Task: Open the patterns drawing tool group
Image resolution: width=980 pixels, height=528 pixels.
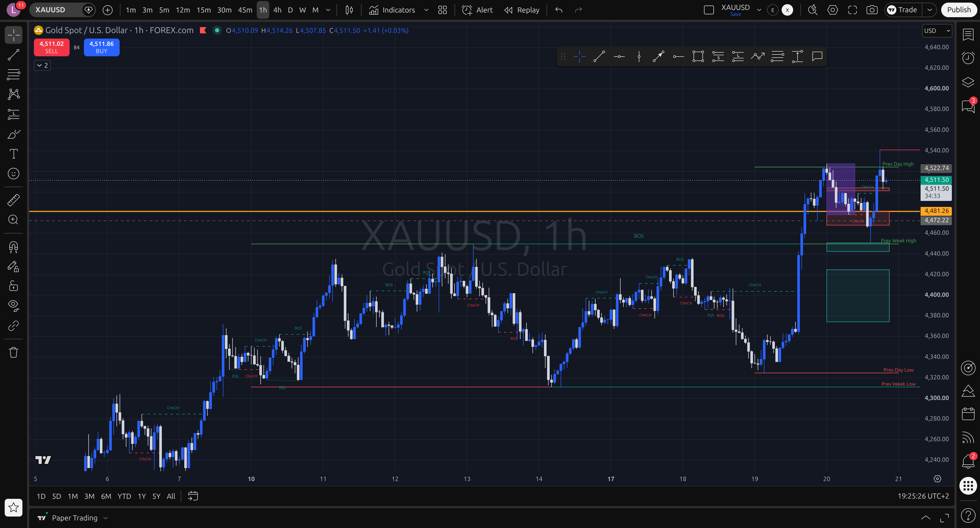Action: point(14,94)
